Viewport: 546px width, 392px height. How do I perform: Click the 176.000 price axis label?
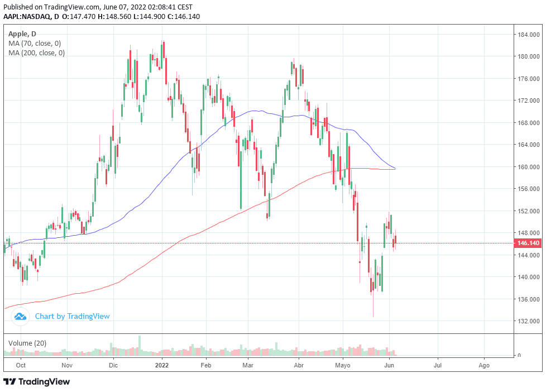point(529,79)
